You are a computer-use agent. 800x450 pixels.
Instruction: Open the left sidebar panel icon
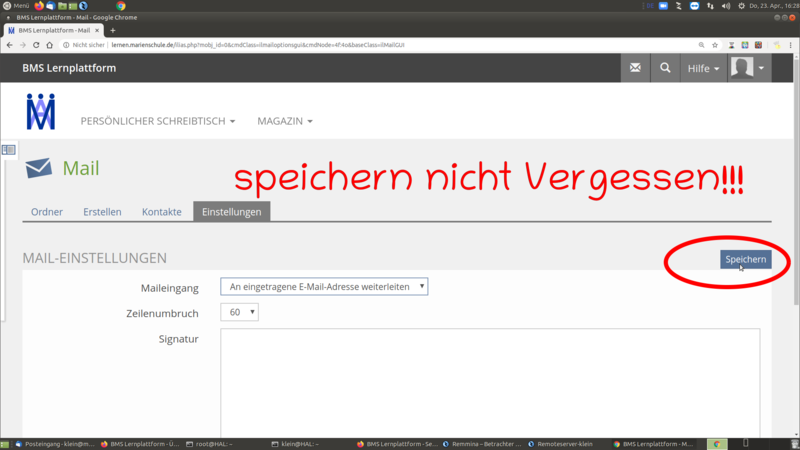pyautogui.click(x=8, y=150)
